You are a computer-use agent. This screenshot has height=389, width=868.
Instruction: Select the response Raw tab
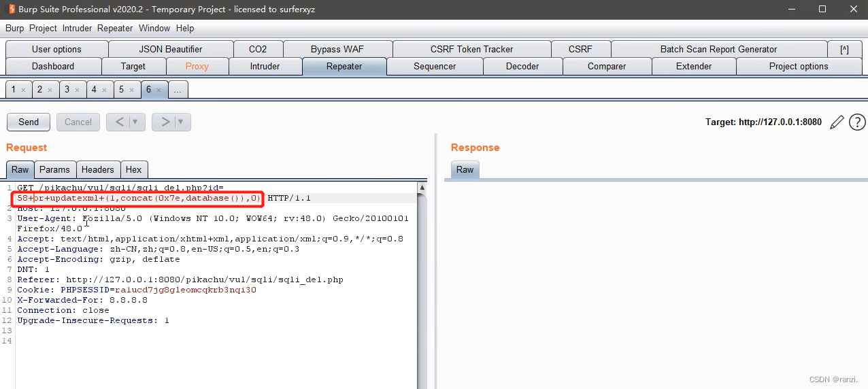click(465, 169)
